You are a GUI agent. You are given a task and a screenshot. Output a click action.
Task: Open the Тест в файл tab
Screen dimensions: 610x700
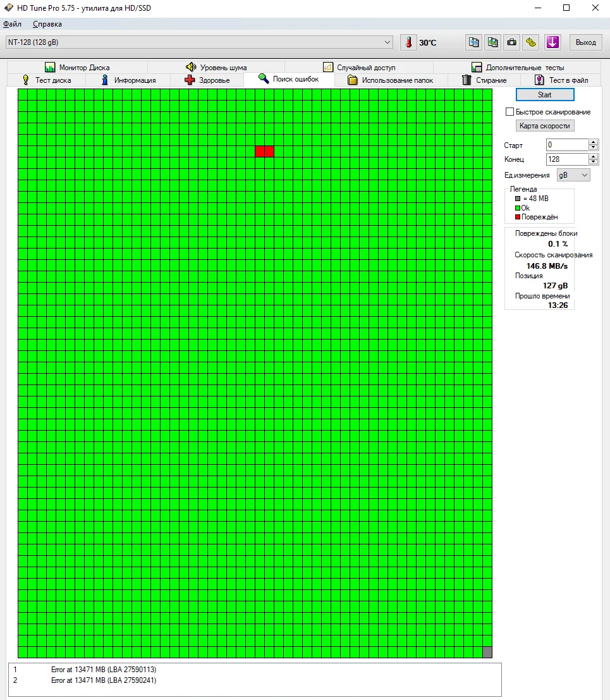pos(561,80)
